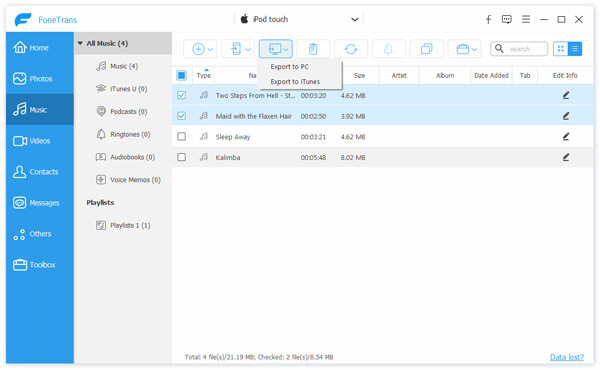Choose Export to iTunes option
The image size is (600, 370).
click(x=295, y=81)
